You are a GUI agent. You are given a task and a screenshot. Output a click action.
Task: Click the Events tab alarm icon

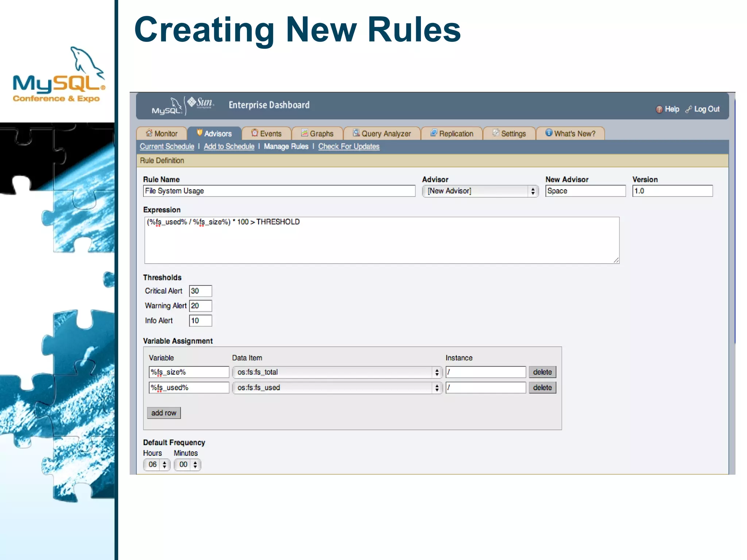255,133
